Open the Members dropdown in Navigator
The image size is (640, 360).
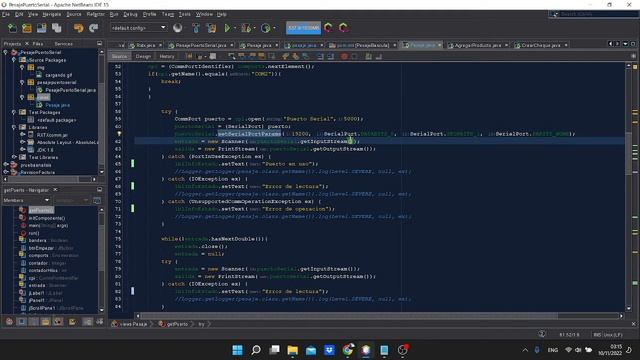point(26,200)
